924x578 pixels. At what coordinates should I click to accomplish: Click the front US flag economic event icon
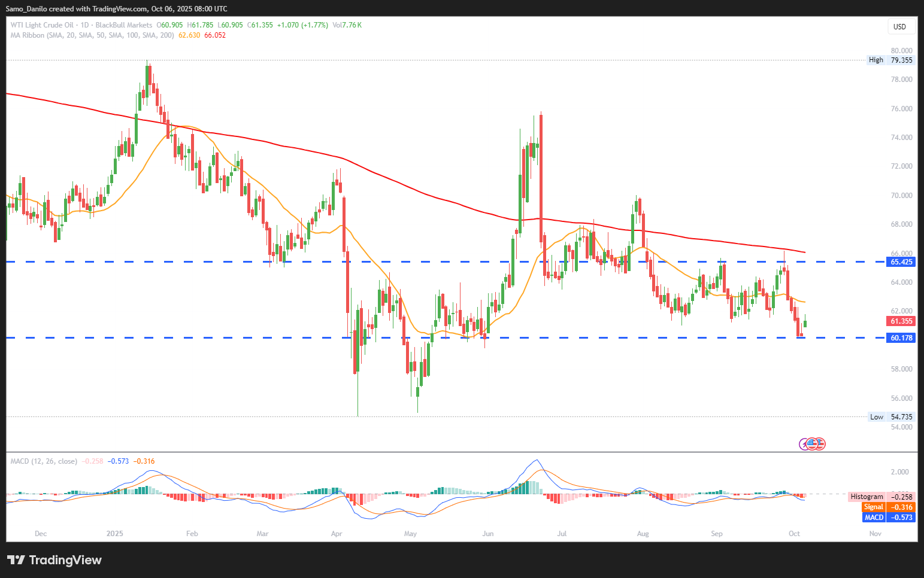click(x=813, y=444)
